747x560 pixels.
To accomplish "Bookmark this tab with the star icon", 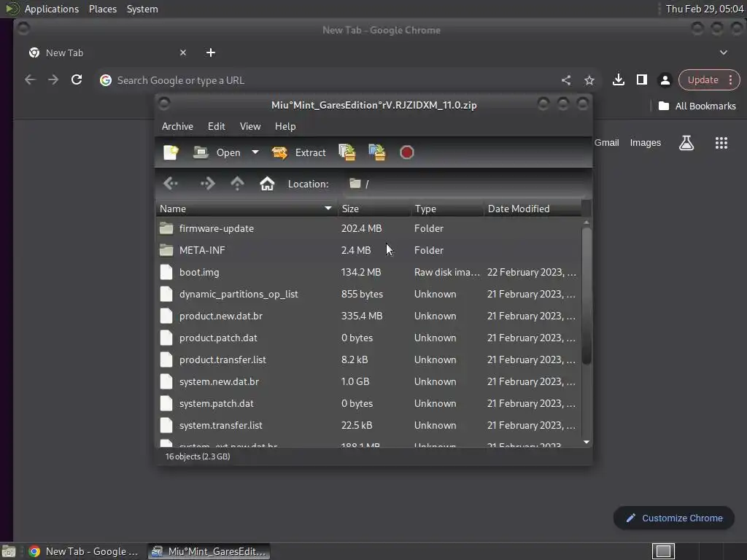I will click(589, 80).
